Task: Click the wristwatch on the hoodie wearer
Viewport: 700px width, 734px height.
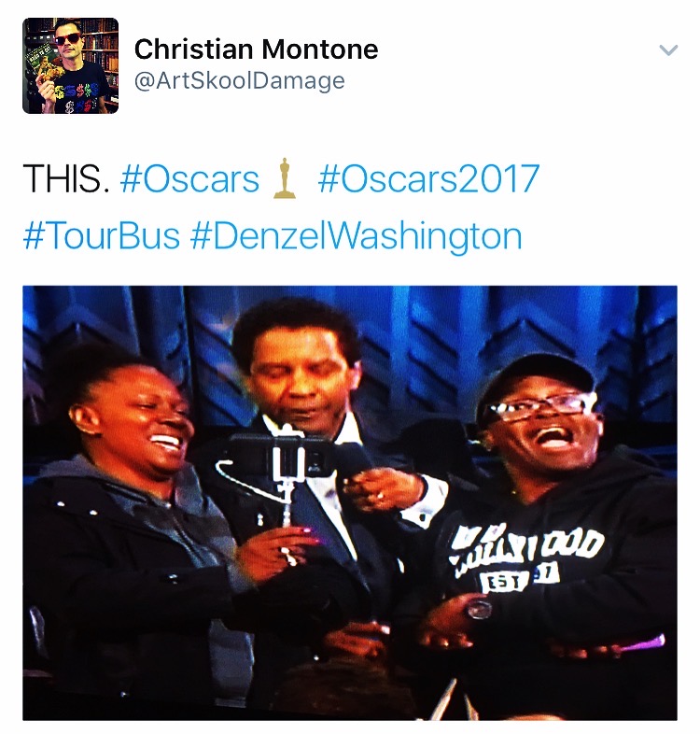Action: [x=478, y=610]
